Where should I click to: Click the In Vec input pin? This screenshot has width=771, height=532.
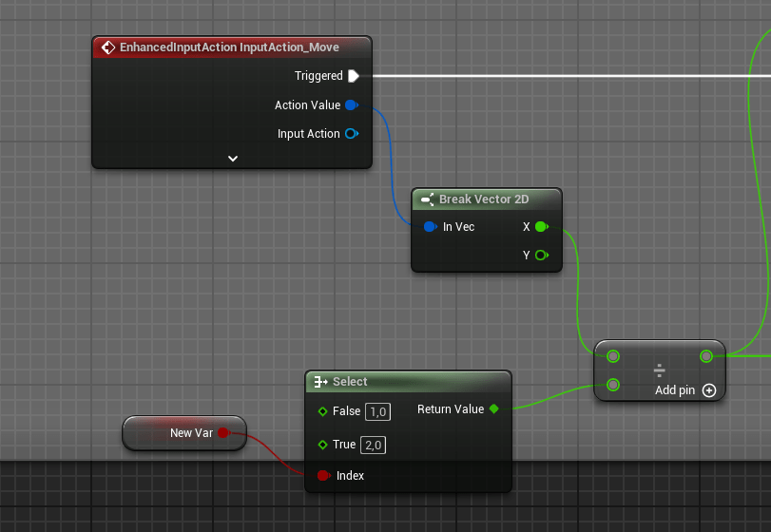(x=431, y=227)
